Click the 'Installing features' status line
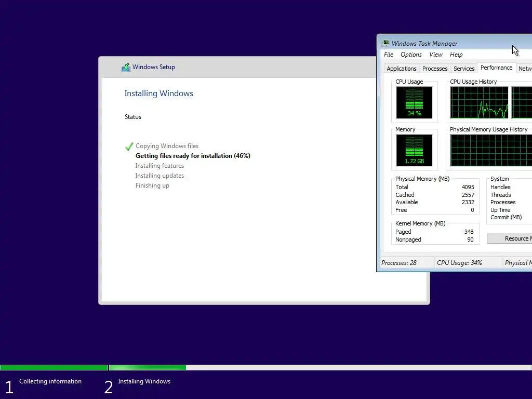The height and width of the screenshot is (399, 532). [159, 166]
